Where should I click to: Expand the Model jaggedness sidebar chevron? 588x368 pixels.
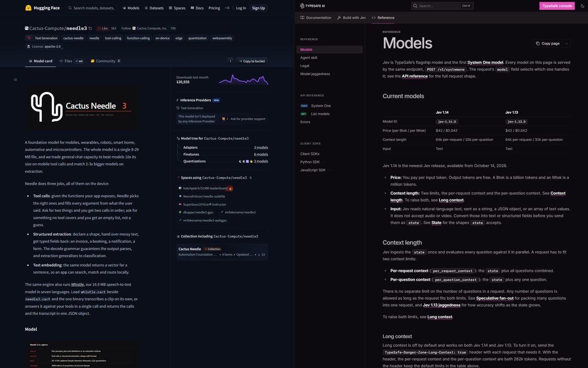pyautogui.click(x=334, y=74)
